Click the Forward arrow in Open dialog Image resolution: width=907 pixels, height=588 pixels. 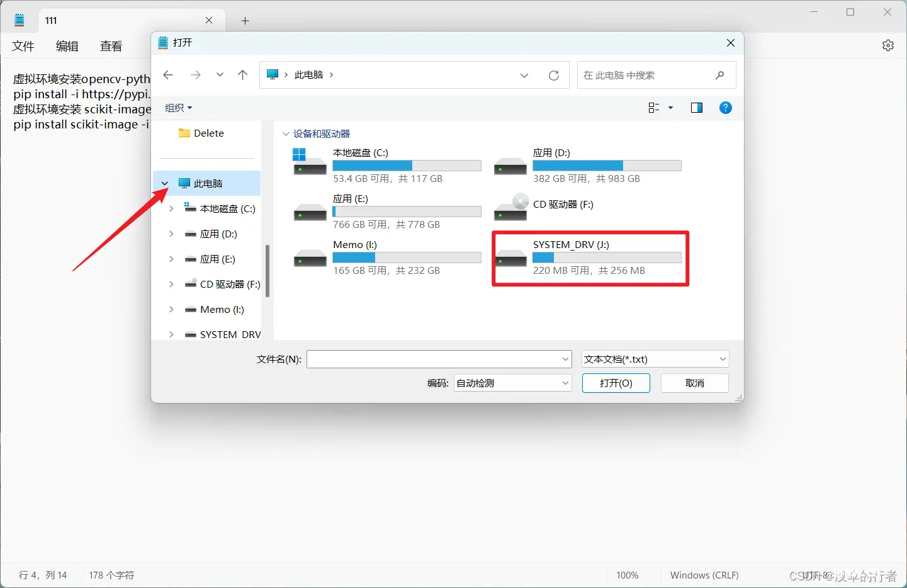[196, 75]
